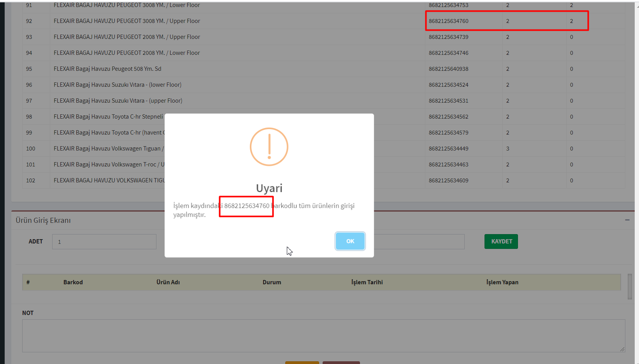Click the Durum column header

pyautogui.click(x=272, y=282)
